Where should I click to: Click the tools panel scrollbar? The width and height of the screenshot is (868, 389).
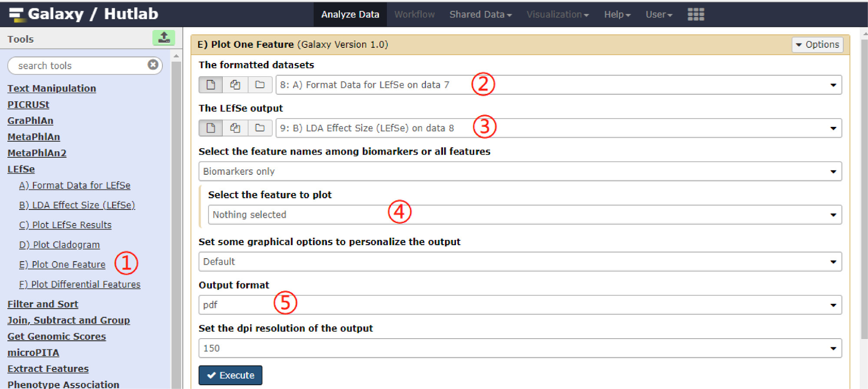click(x=176, y=217)
